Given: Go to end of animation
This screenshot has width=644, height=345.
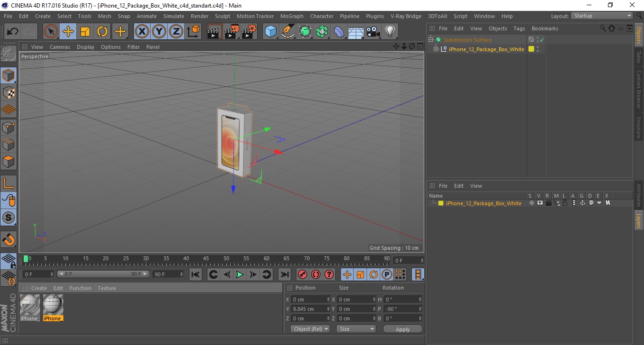Looking at the screenshot, I should tap(284, 274).
